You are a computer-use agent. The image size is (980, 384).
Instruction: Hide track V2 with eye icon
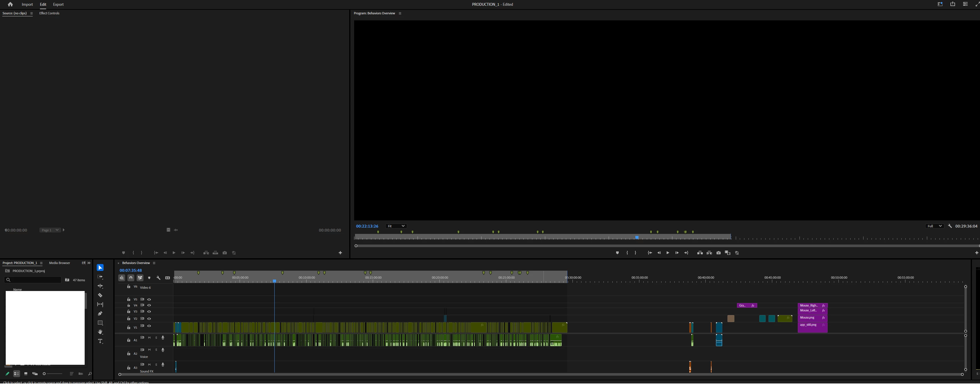click(149, 319)
